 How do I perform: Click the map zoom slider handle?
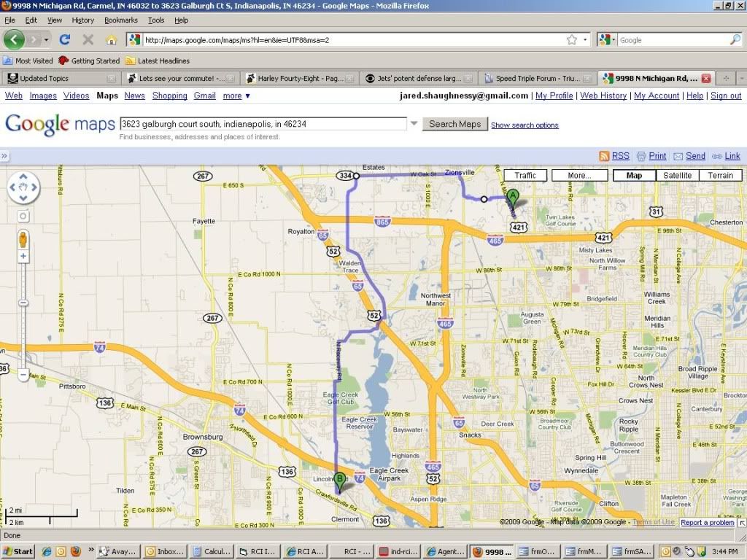(x=23, y=303)
